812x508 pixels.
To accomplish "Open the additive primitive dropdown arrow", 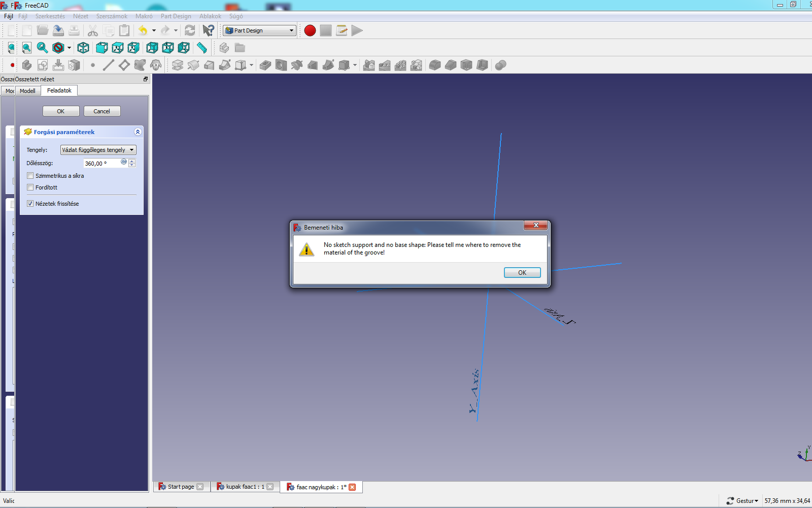I will click(251, 65).
